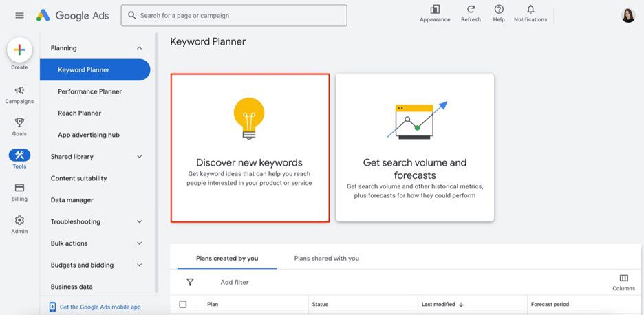Viewport: 644px width, 315px height.
Task: Tick the select-all plans checkbox
Action: click(183, 304)
